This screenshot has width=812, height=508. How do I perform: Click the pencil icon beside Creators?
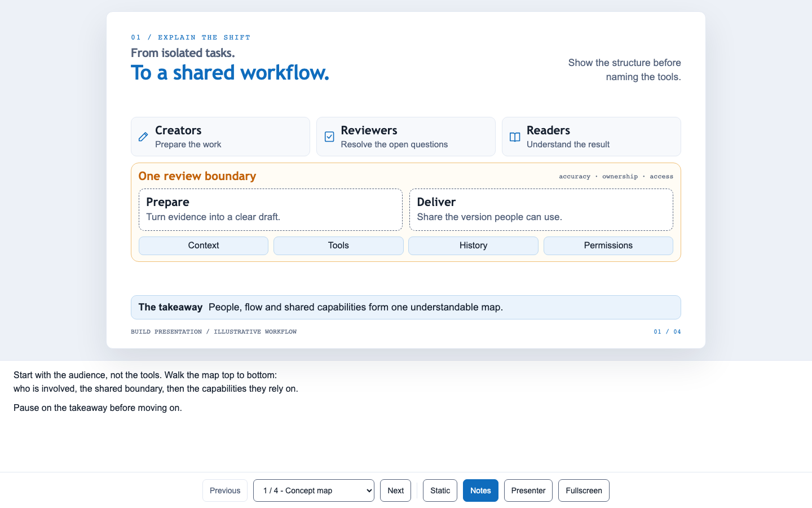[x=143, y=137]
